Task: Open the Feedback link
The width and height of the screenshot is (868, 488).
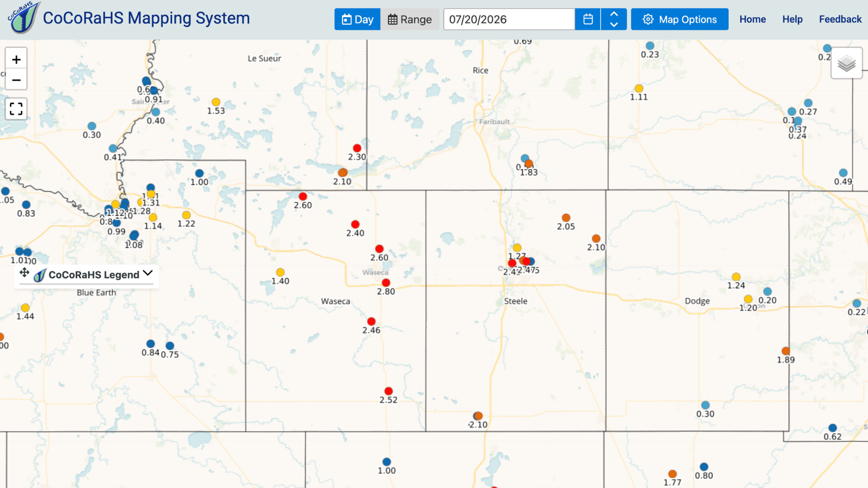Action: pos(840,19)
